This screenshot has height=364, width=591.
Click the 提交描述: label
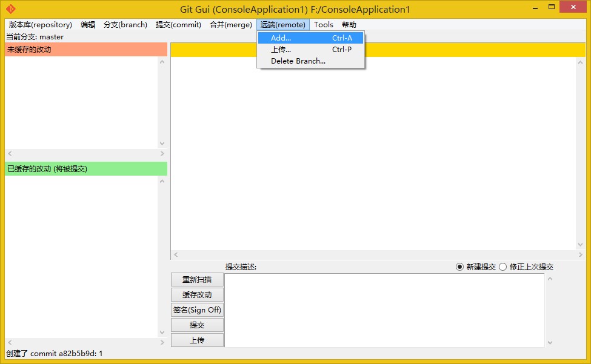[x=241, y=267]
